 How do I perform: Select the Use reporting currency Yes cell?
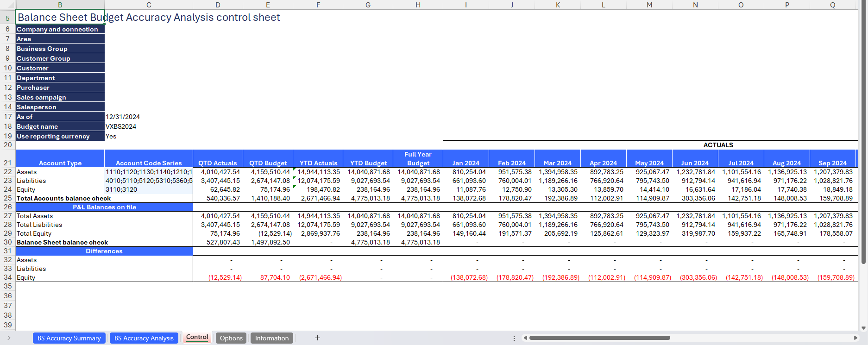pyautogui.click(x=111, y=136)
